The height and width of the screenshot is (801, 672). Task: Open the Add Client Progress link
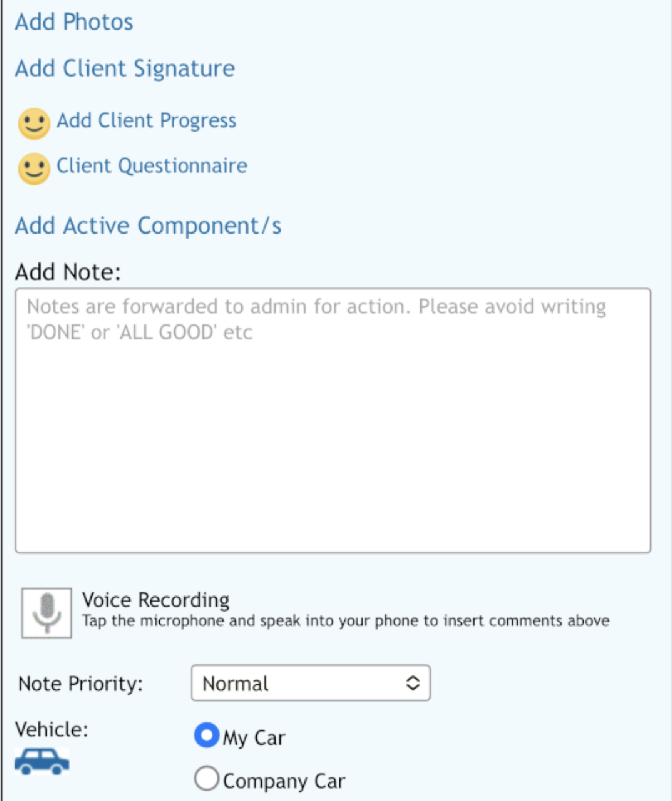pyautogui.click(x=147, y=120)
